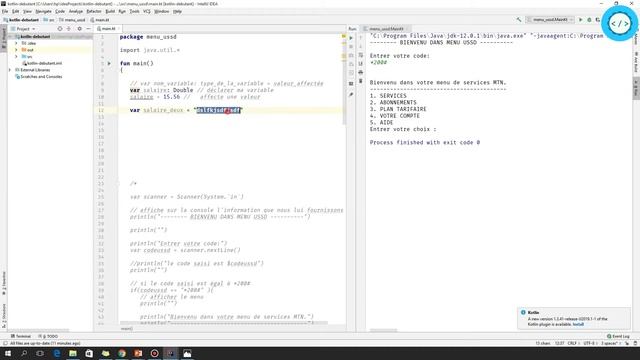The width and height of the screenshot is (640, 360).
Task: Click the Debug bug icon in toolbar
Action: (x=589, y=20)
